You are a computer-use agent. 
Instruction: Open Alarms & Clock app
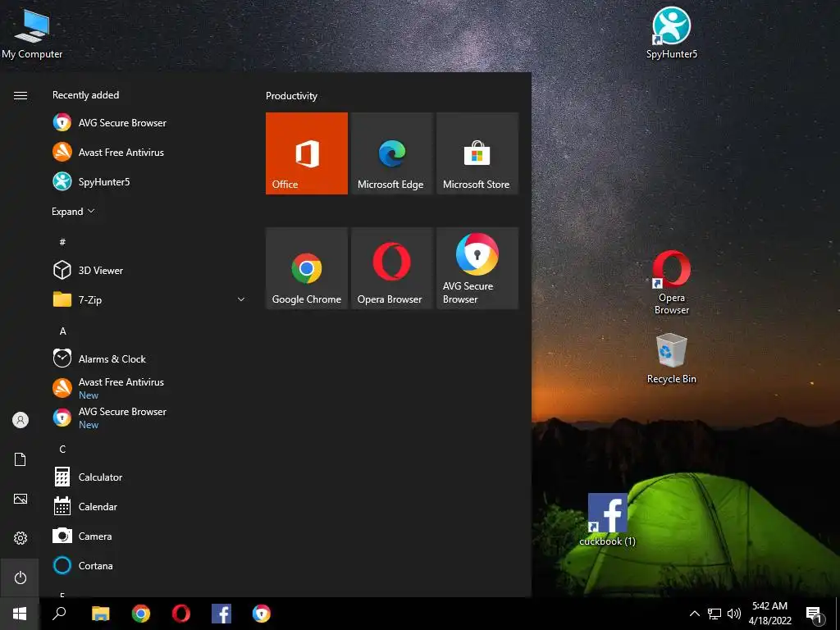[x=150, y=359]
